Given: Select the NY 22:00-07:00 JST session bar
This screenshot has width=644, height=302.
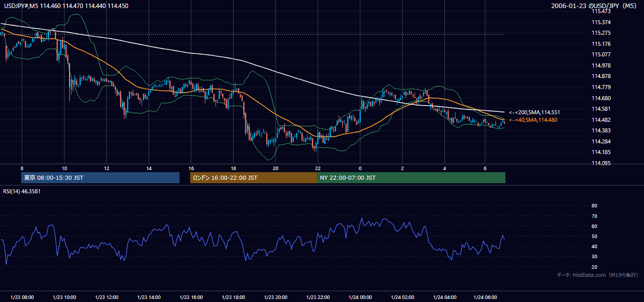Looking at the screenshot, I should pyautogui.click(x=411, y=178).
